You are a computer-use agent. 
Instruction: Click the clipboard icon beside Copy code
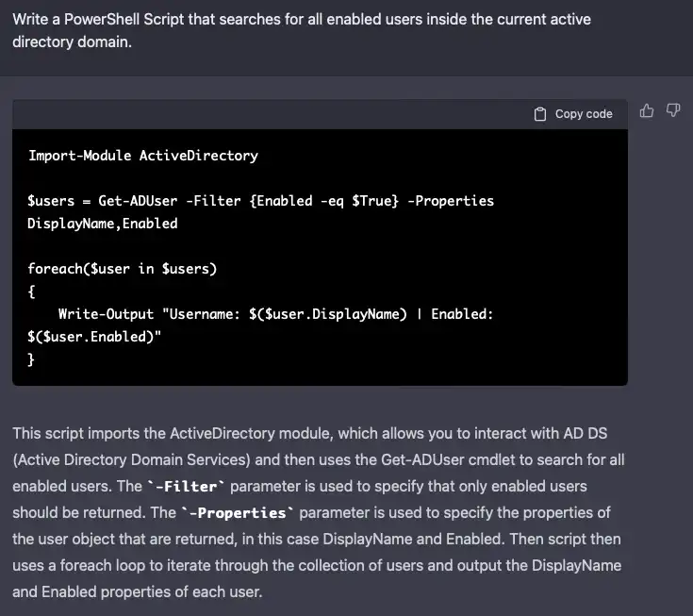pos(540,114)
